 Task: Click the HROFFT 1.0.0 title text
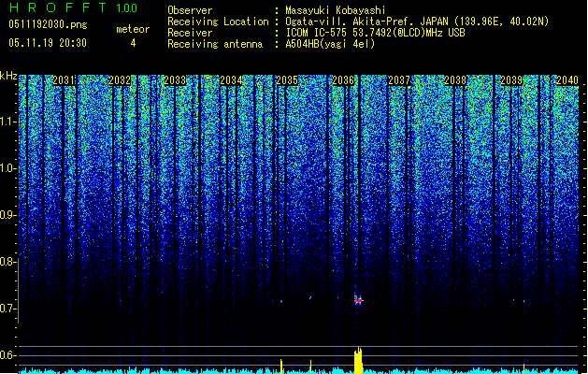(74, 7)
